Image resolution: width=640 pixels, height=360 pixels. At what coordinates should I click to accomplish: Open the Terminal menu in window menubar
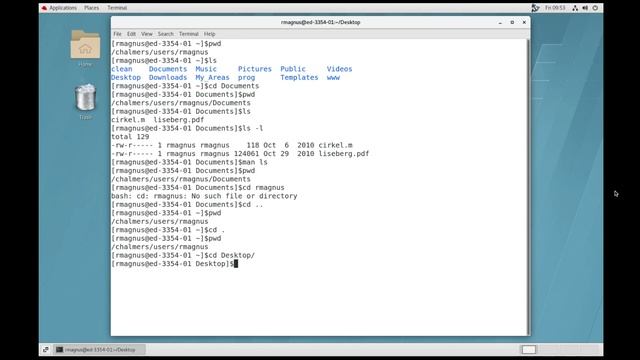click(189, 34)
